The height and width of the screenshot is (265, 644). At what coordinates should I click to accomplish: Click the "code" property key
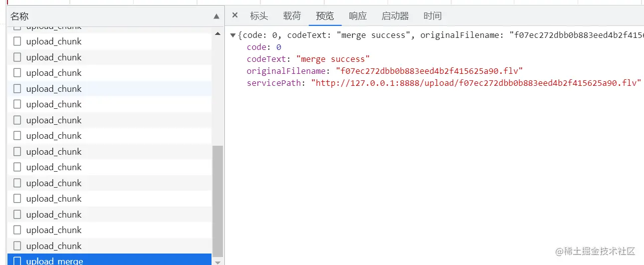(x=256, y=47)
